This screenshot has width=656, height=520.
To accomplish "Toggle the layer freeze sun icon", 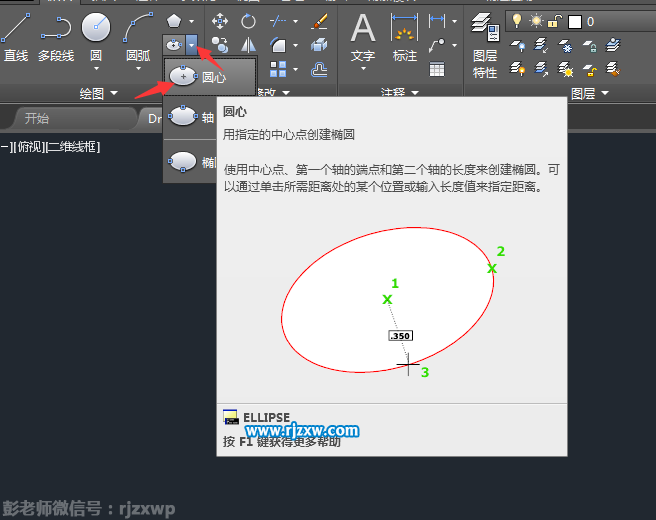I will tap(537, 21).
